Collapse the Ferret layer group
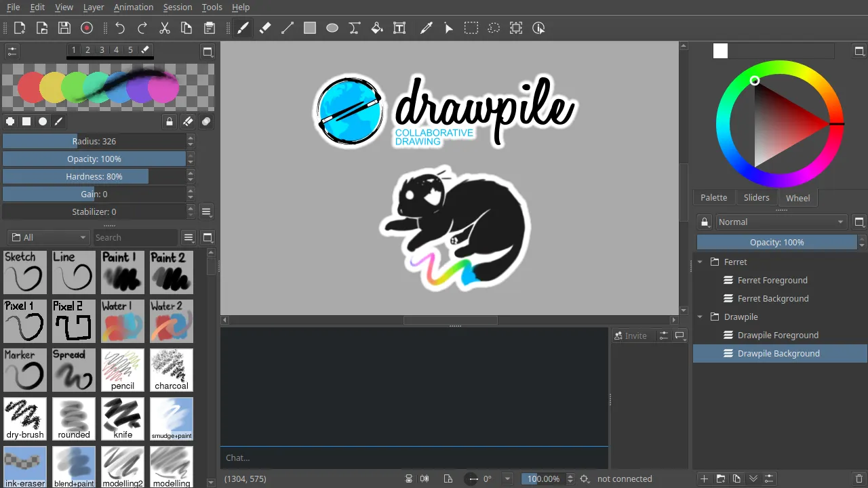The height and width of the screenshot is (488, 868). (700, 262)
